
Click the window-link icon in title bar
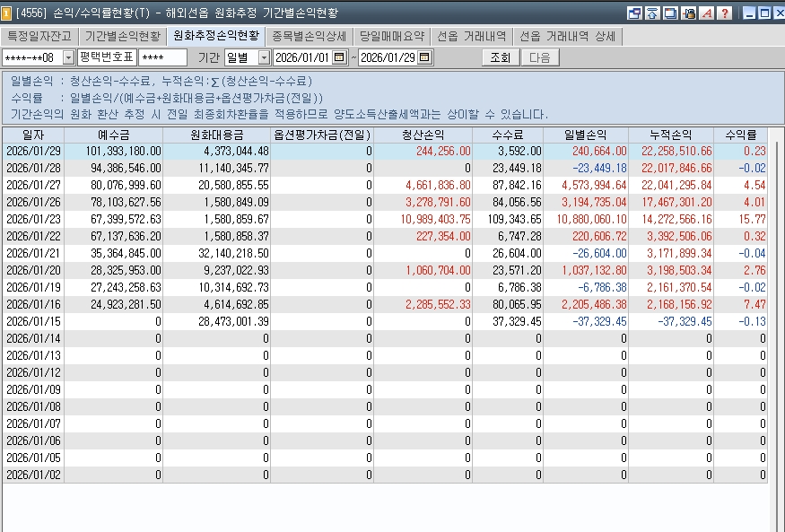pyautogui.click(x=634, y=13)
